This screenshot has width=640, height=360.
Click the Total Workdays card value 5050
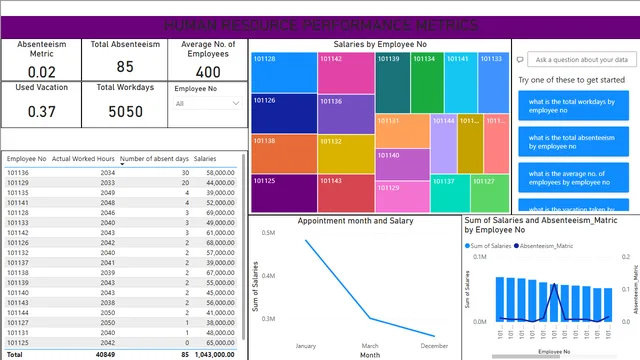click(x=125, y=111)
